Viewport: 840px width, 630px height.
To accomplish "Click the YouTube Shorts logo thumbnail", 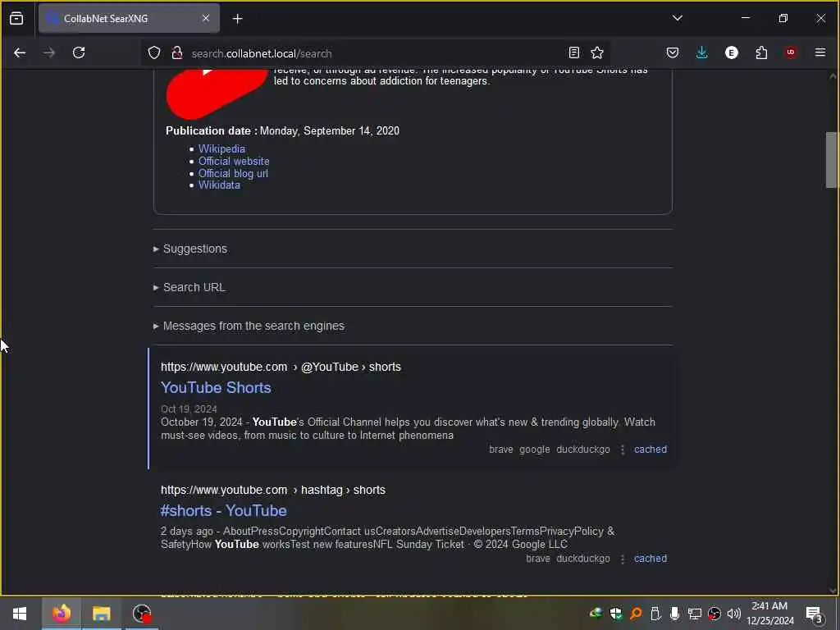I will [x=217, y=94].
